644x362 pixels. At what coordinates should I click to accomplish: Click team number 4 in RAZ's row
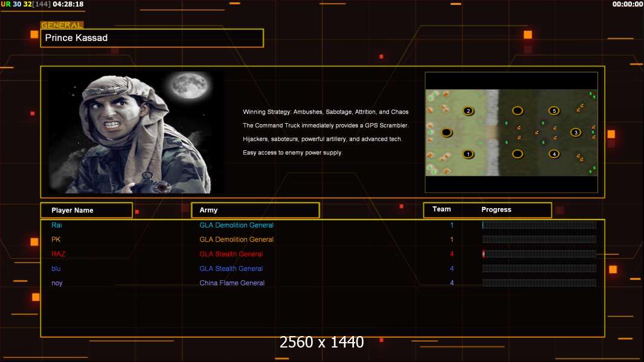452,254
